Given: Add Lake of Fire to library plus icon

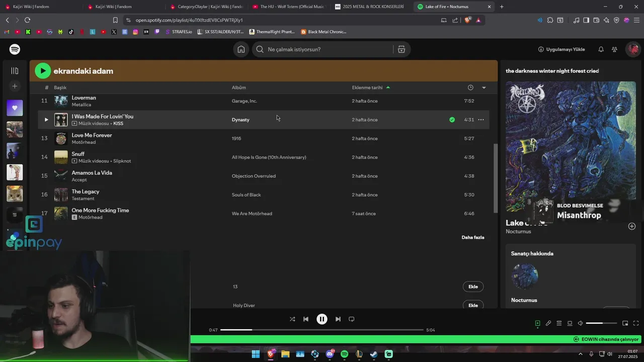Looking at the screenshot, I should (x=632, y=226).
